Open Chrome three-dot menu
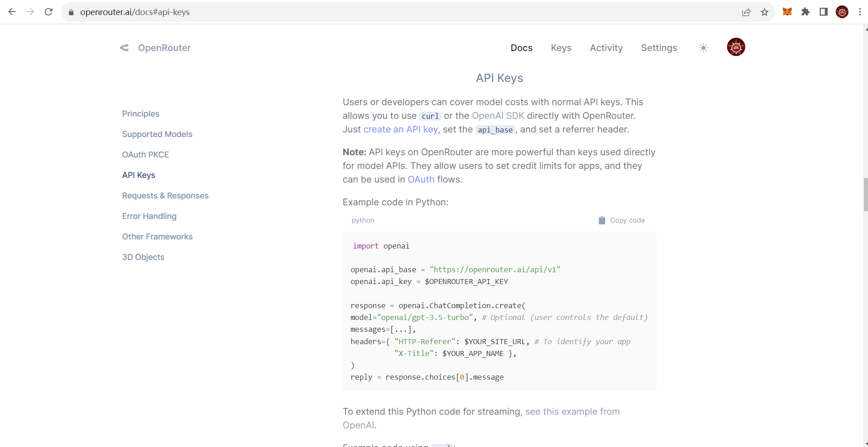 (x=860, y=12)
